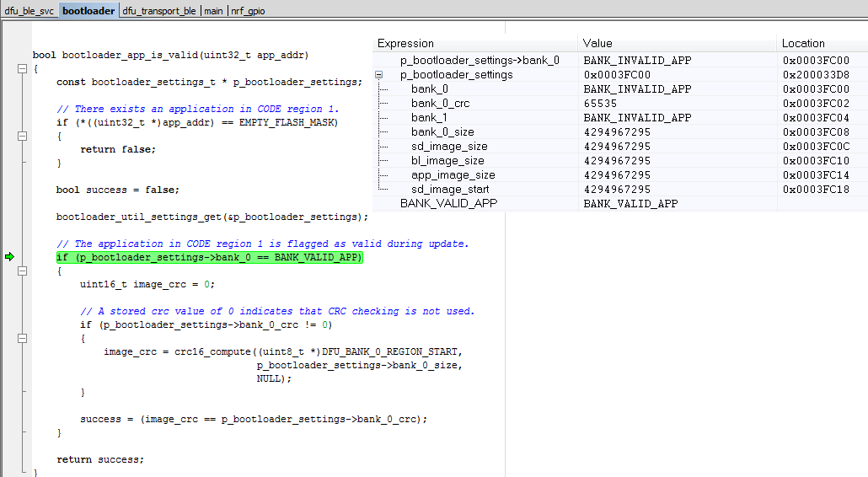Viewport: 868px width, 477px height.
Task: Click the 4294967295 value of bank_0_size
Action: tap(617, 132)
